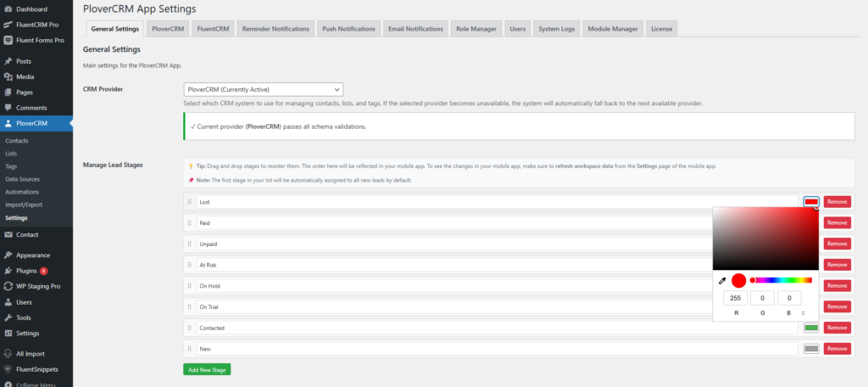The height and width of the screenshot is (387, 868).
Task: Click the green color swatch for Contacted
Action: click(x=810, y=328)
